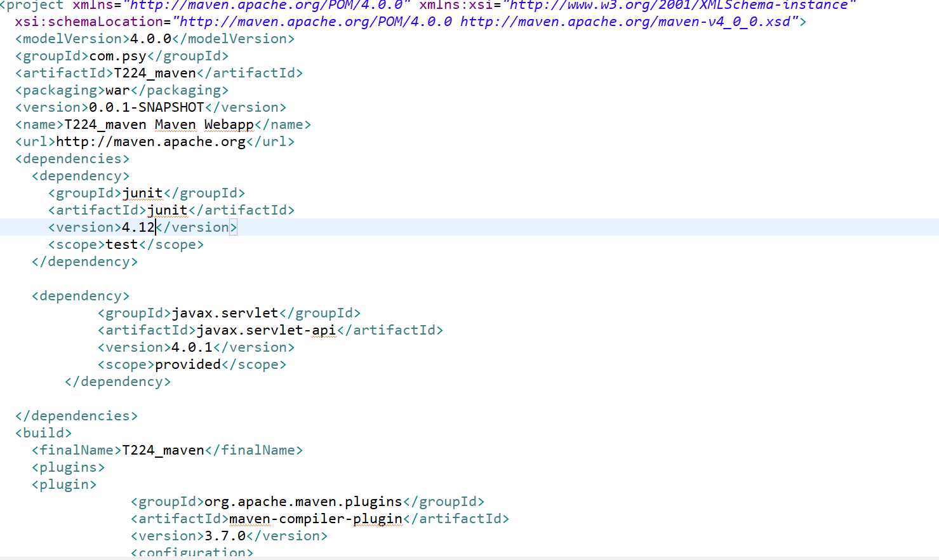Click the closing dependency tag after scope test
The width and height of the screenshot is (939, 560).
click(85, 262)
